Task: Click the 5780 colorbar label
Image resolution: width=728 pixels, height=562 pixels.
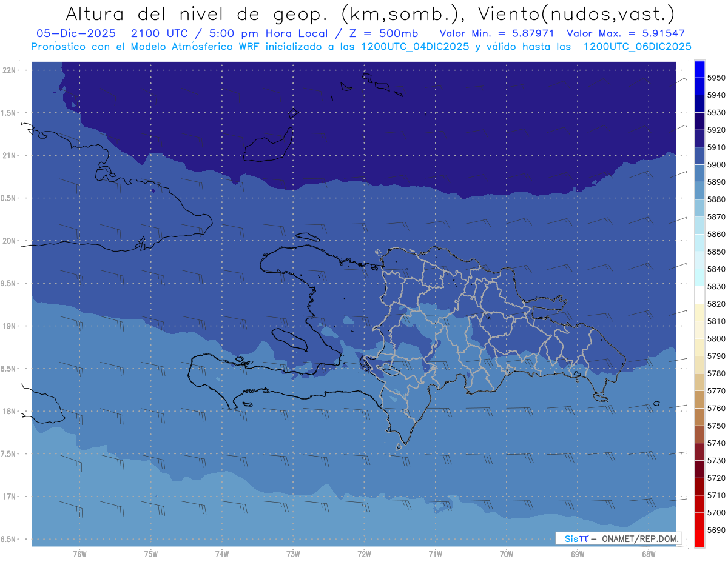Action: coord(716,373)
